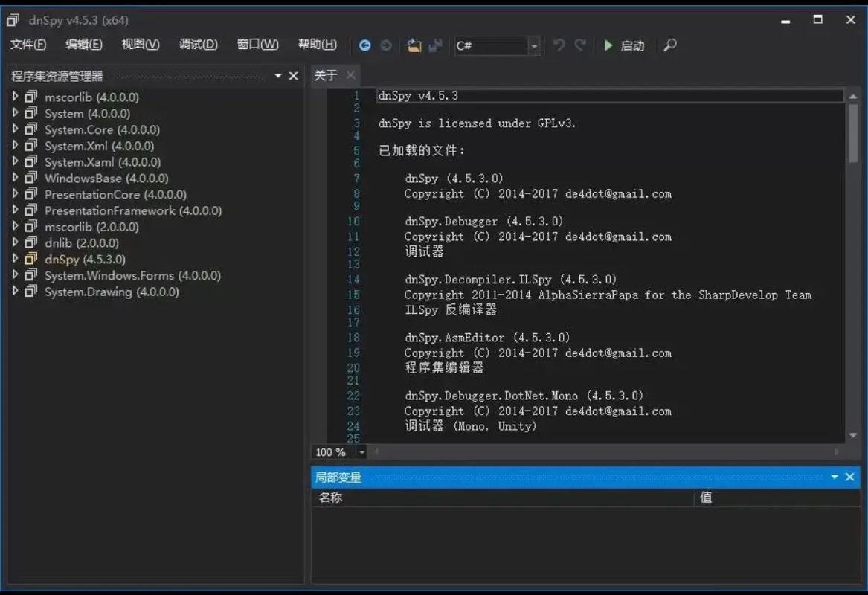Click the text 'dnSpy.Debugger.DotNet.Mono (4.5.3.0)'
Image resolution: width=868 pixels, height=595 pixels.
524,396
